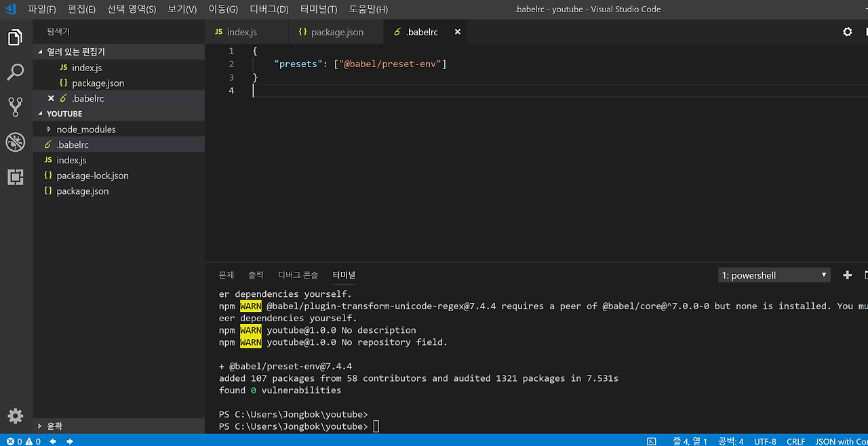Change language mode JSON with Comments
Image resolution: width=868 pixels, height=446 pixels.
[x=841, y=441]
